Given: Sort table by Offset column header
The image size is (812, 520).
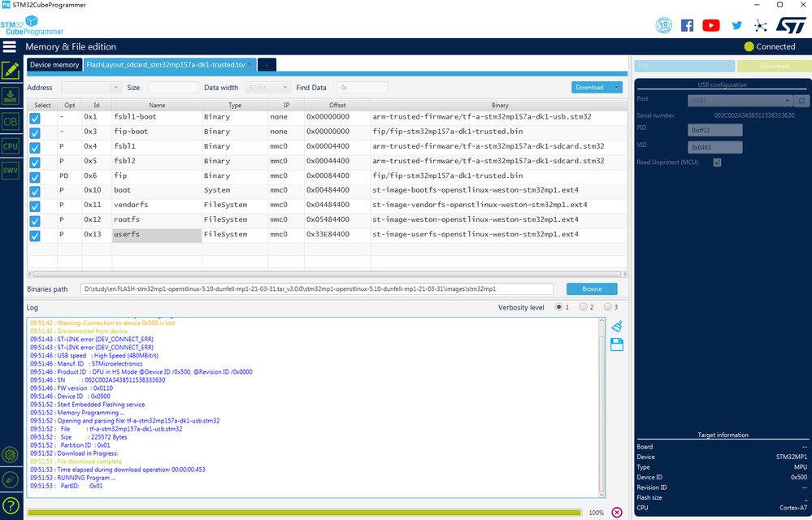Looking at the screenshot, I should tap(337, 105).
